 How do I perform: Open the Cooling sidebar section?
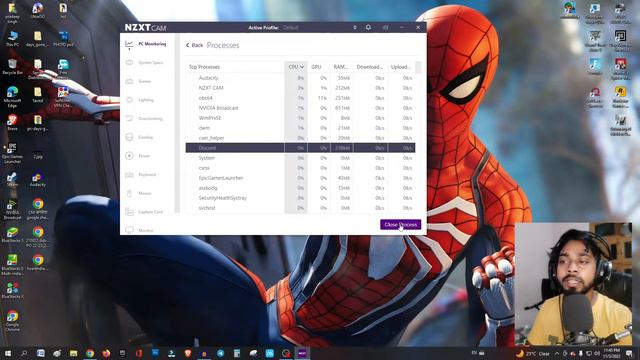point(140,138)
